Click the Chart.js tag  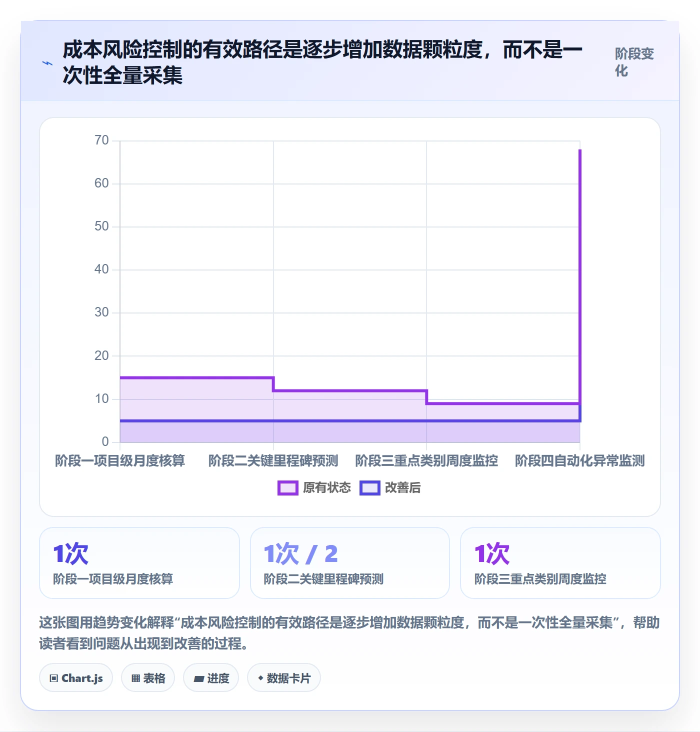point(76,678)
